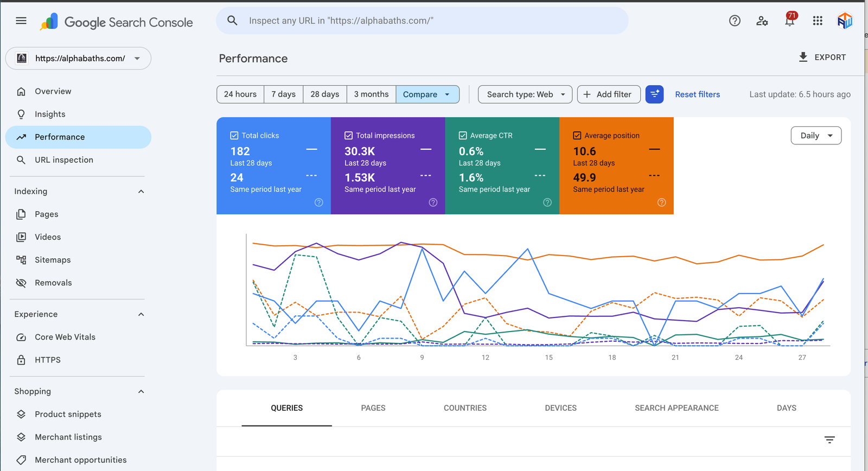This screenshot has height=471, width=868.
Task: Open the Google apps grid
Action: point(818,21)
